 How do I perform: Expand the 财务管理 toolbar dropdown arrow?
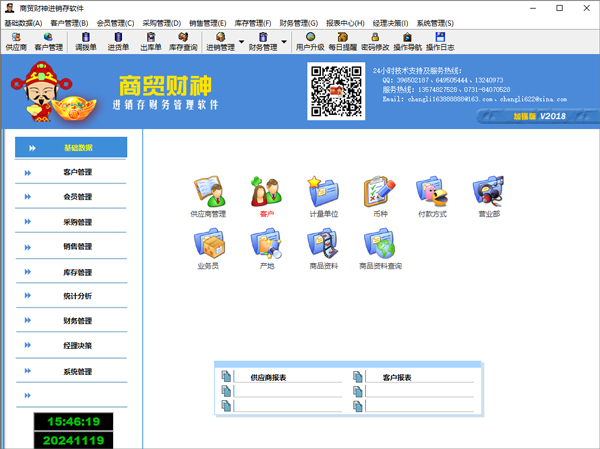click(x=284, y=41)
